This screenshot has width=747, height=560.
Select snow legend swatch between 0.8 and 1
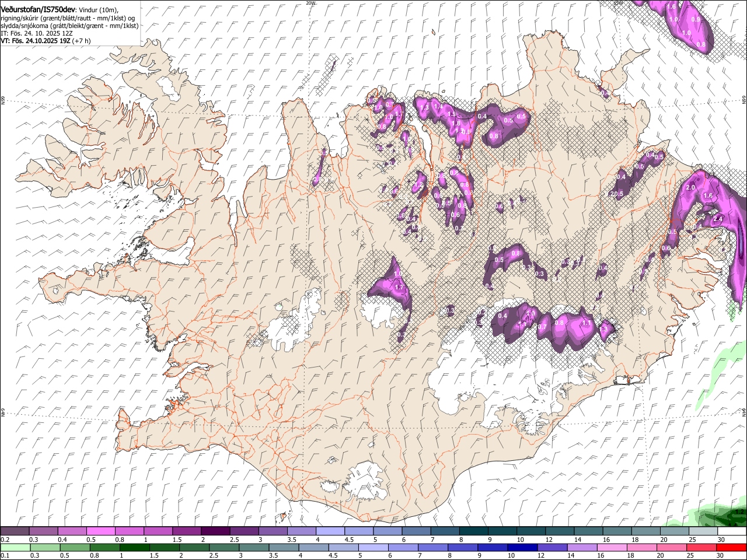tap(129, 531)
